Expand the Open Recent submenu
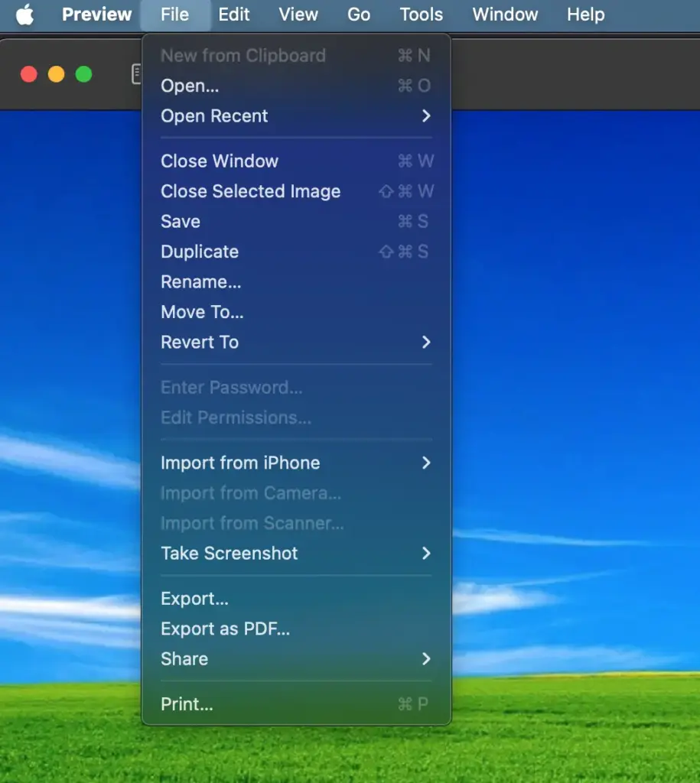Viewport: 700px width, 783px height. pos(296,116)
